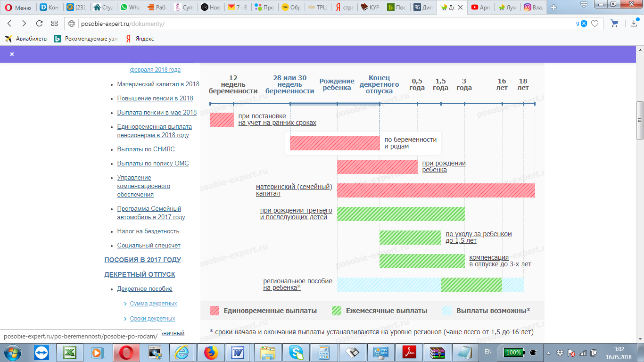Viewport: 644px width, 362px height.
Task: Open Рекомендуемые узлы bookmark
Action: [x=86, y=39]
